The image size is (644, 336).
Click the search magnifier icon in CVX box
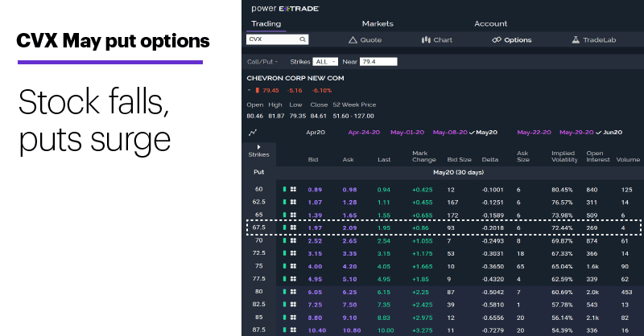[303, 39]
